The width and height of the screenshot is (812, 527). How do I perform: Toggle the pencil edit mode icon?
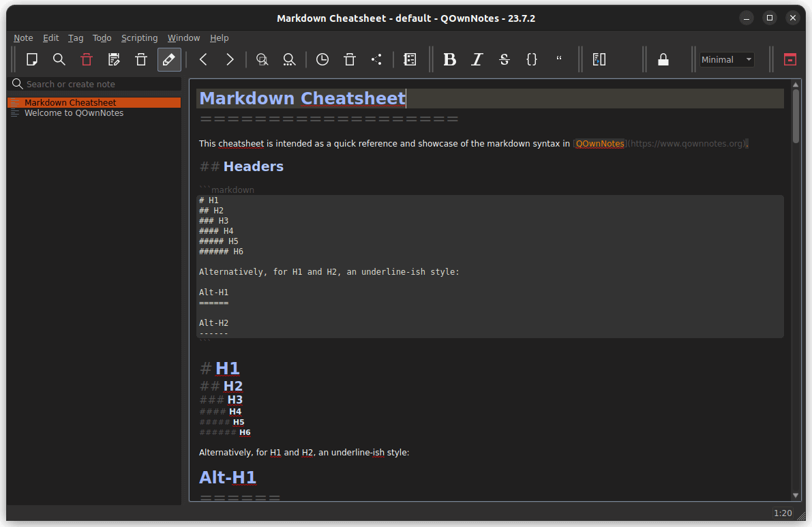click(x=168, y=59)
